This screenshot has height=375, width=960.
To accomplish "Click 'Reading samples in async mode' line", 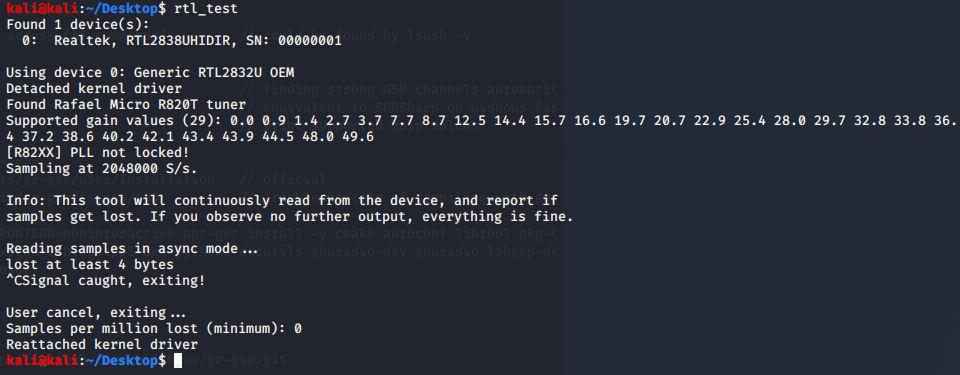I will pos(132,248).
